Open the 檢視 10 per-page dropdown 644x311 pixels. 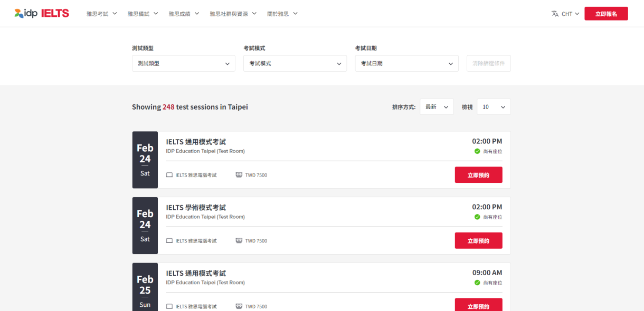tap(494, 107)
